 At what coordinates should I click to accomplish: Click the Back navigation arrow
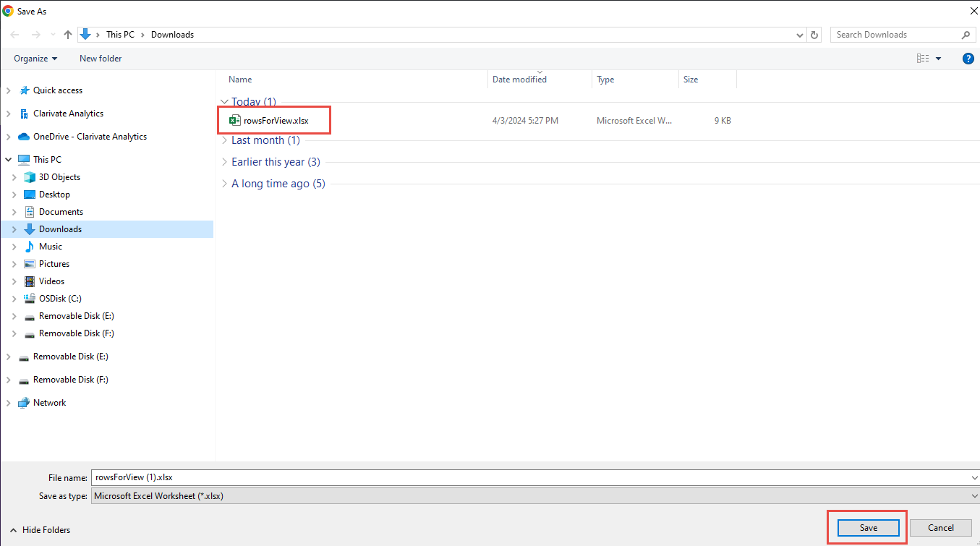(14, 35)
